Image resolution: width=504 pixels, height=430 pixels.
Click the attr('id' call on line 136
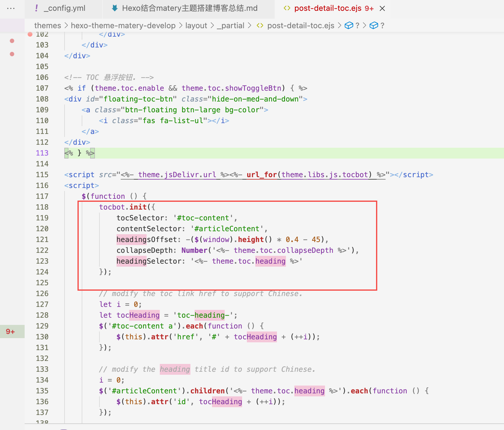coord(171,401)
